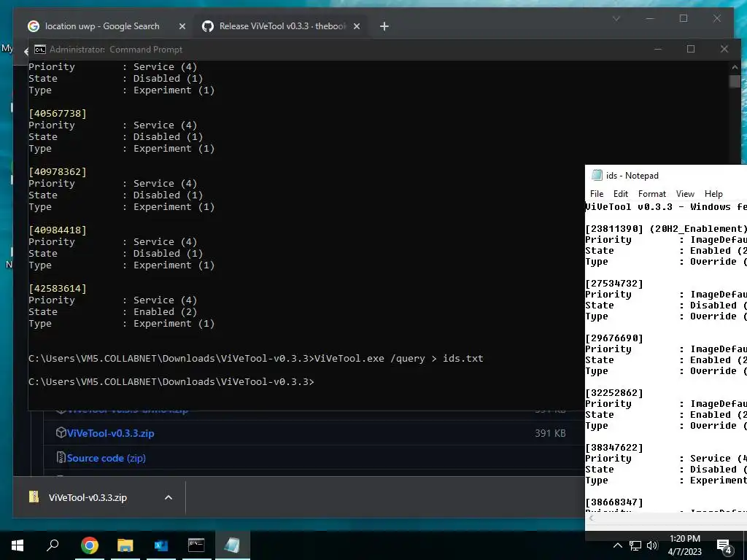Open the network status tray icon
Image resolution: width=747 pixels, height=560 pixels.
[635, 545]
